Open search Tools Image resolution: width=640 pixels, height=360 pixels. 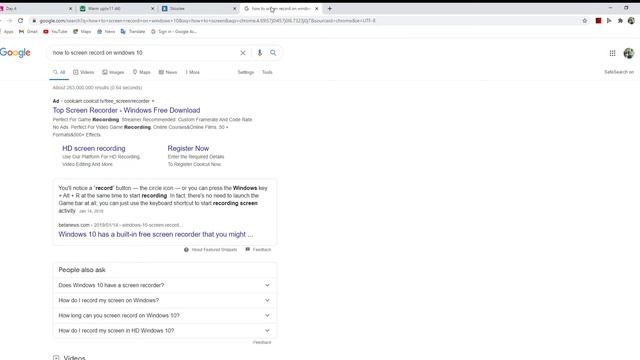coord(267,72)
